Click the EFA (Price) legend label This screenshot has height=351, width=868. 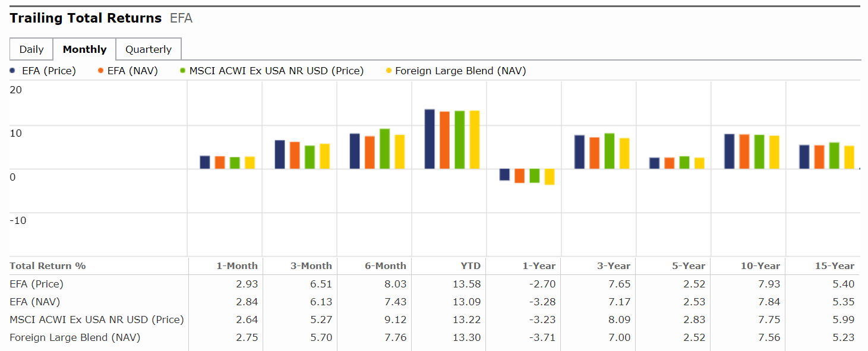[x=49, y=71]
